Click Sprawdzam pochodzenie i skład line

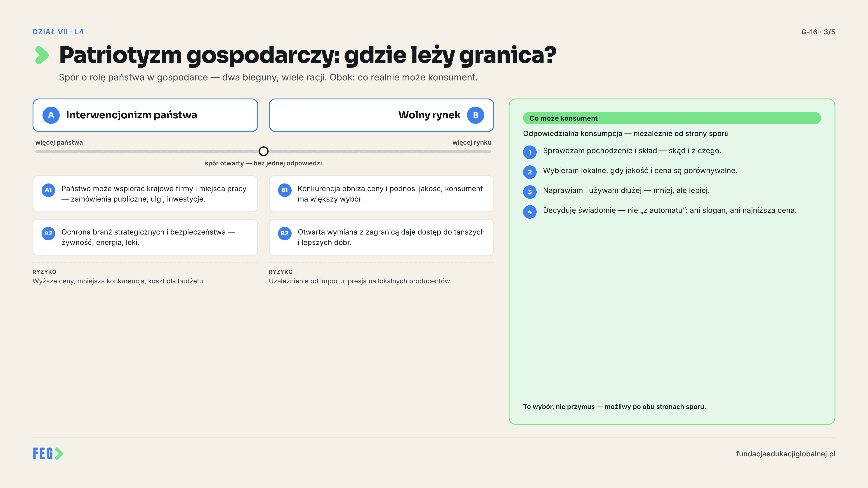[632, 151]
